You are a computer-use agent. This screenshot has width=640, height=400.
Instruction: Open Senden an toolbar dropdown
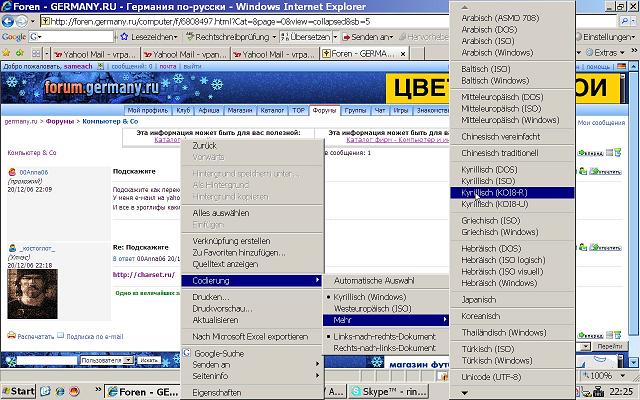coord(367,37)
